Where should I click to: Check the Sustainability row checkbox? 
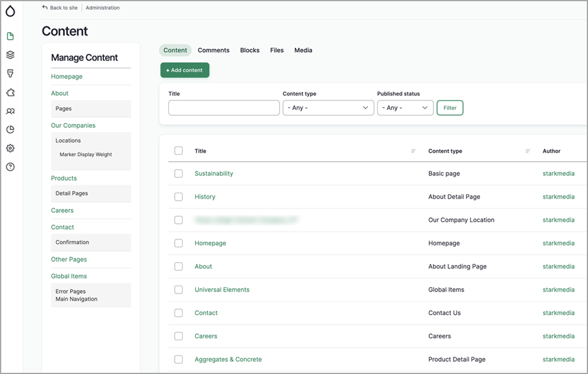pos(179,173)
